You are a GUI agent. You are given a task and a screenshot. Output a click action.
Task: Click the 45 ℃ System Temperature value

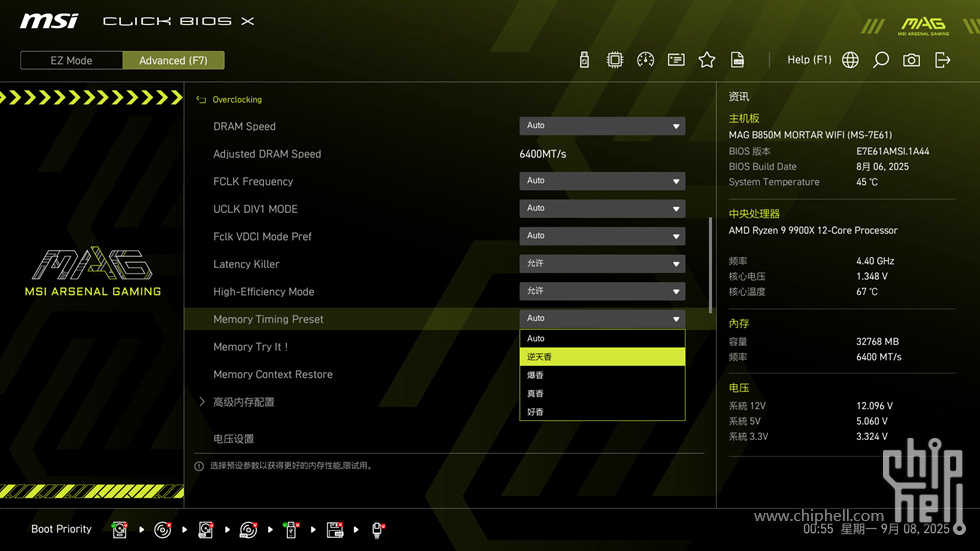[x=867, y=182]
